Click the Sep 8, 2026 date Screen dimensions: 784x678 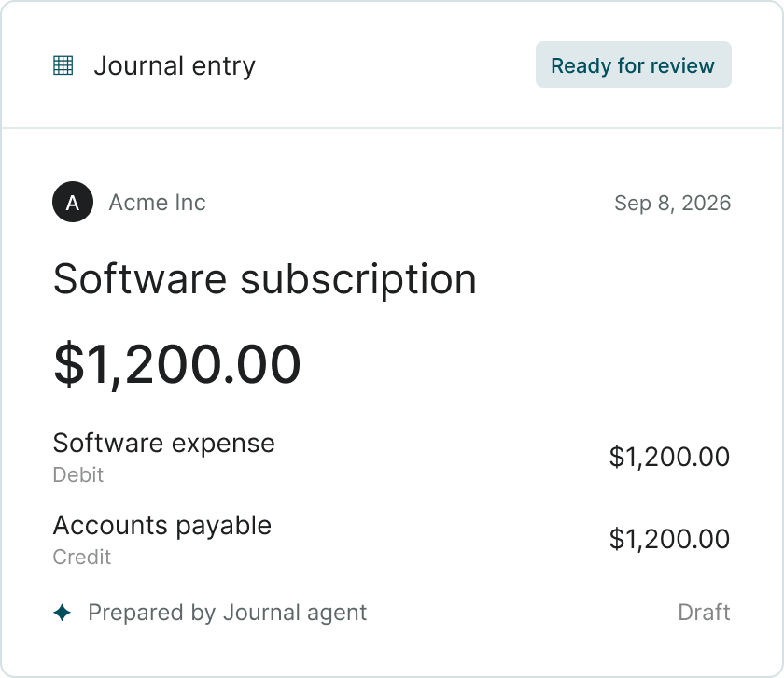(673, 204)
